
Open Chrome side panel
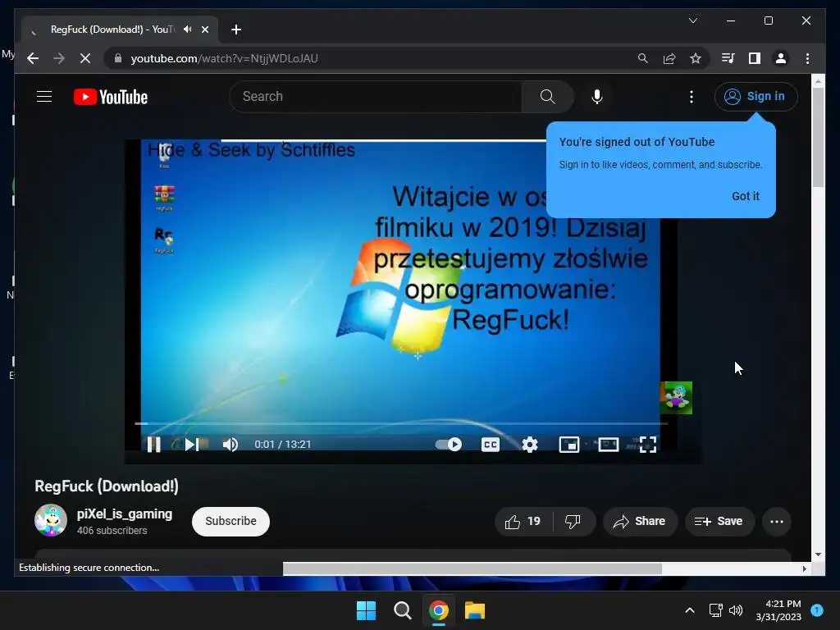(755, 58)
